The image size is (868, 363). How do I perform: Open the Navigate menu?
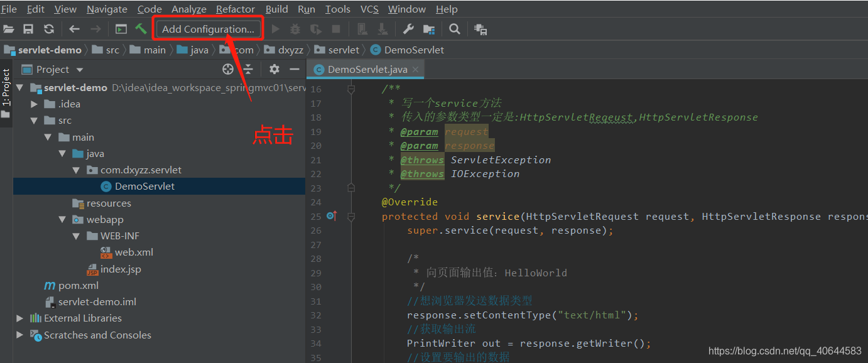[107, 9]
